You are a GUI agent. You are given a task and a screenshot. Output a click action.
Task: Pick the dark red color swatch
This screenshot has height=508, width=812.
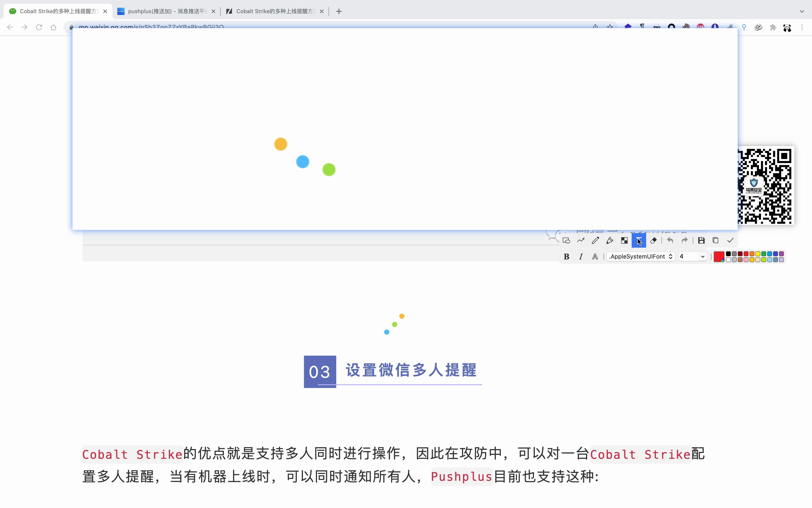tap(740, 254)
